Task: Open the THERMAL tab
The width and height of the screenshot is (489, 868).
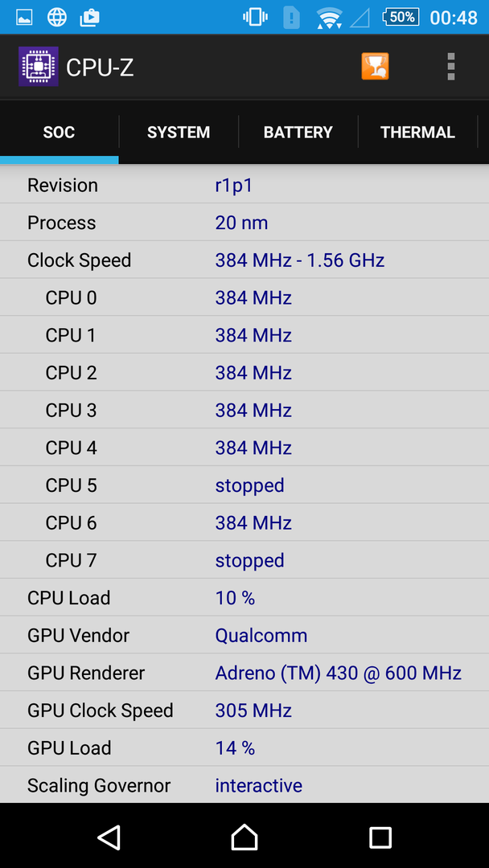Action: pyautogui.click(x=417, y=133)
